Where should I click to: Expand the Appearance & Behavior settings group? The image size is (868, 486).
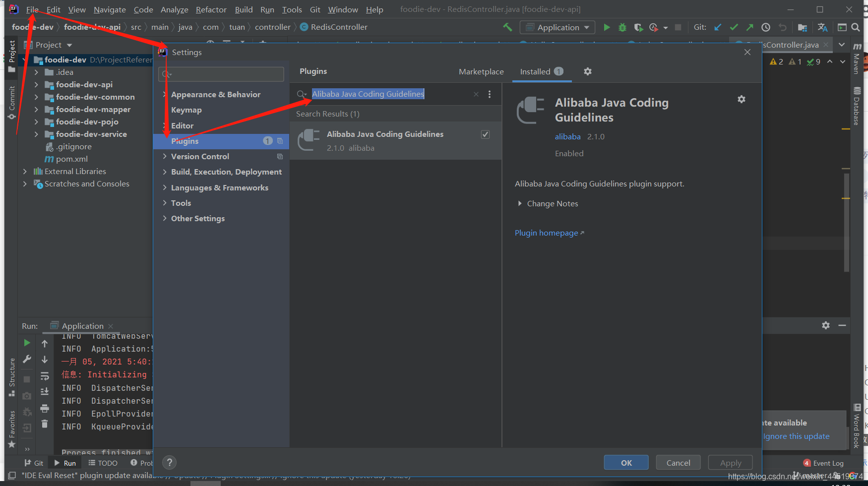click(165, 94)
